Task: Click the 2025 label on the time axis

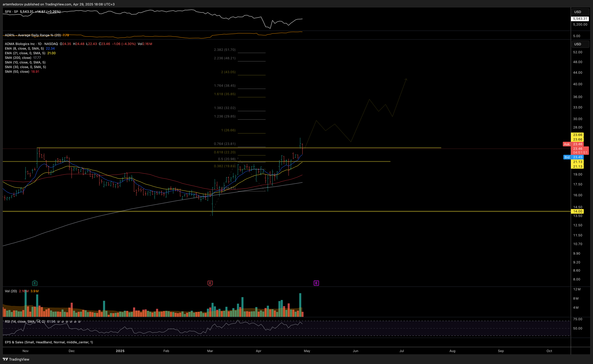Action: 120,351
